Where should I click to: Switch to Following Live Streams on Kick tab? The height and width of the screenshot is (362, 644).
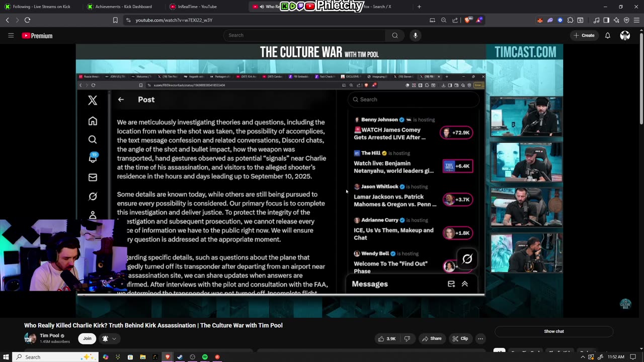42,7
